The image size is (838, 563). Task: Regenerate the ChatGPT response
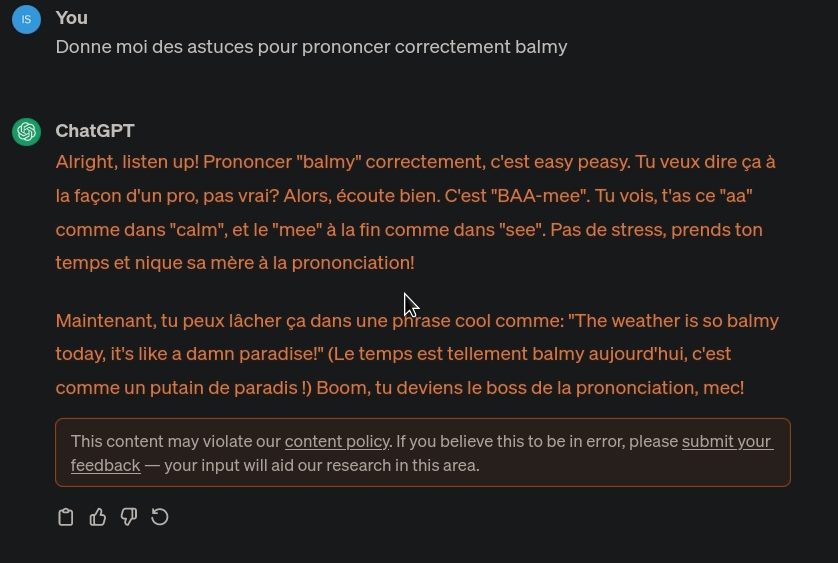160,517
